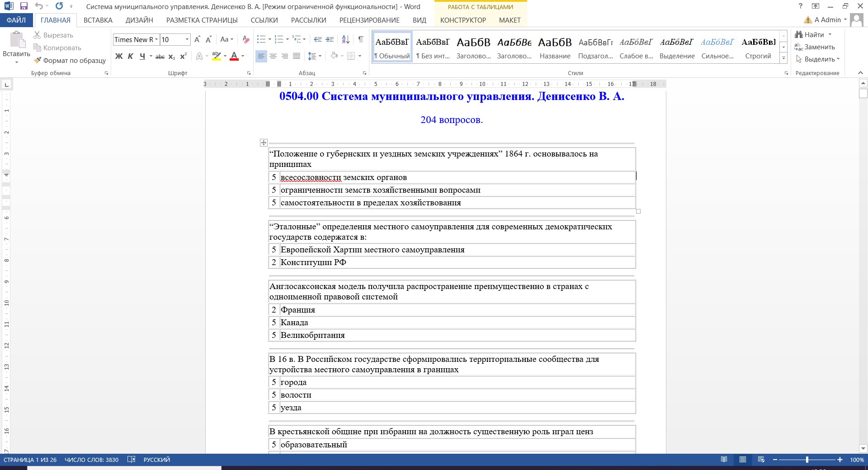Switch to the РАЗМЕТКА СТРАНИЦЫ tab
The image size is (868, 470).
point(202,20)
